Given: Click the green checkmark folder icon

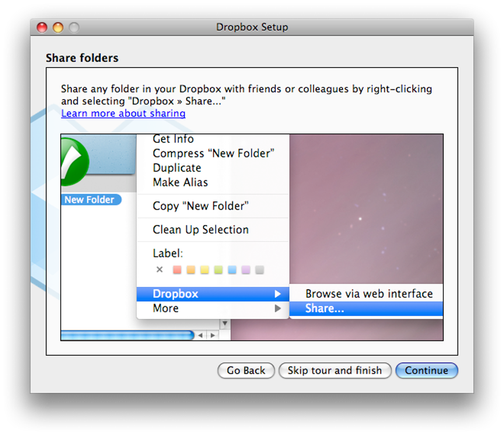Looking at the screenshot, I should (75, 161).
